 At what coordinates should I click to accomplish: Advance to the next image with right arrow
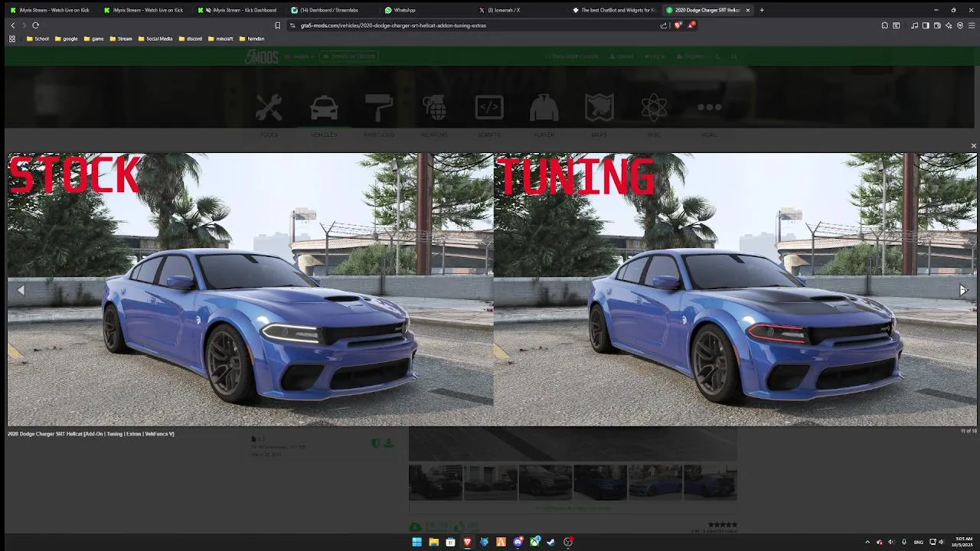click(x=963, y=290)
